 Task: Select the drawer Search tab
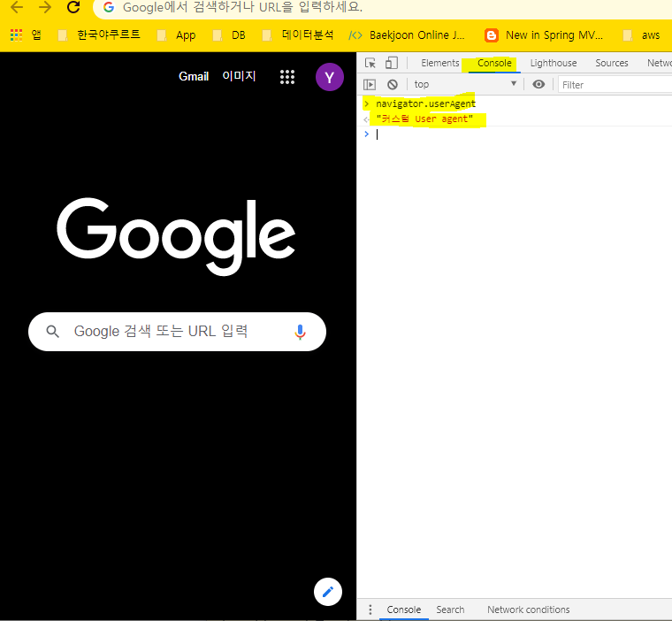(x=450, y=609)
